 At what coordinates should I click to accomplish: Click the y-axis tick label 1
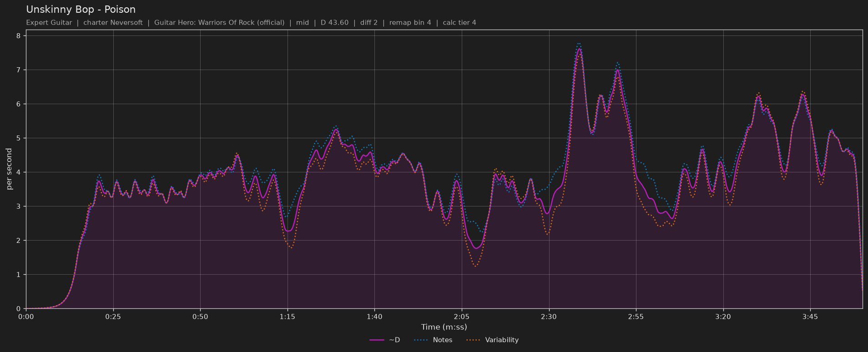tap(19, 275)
